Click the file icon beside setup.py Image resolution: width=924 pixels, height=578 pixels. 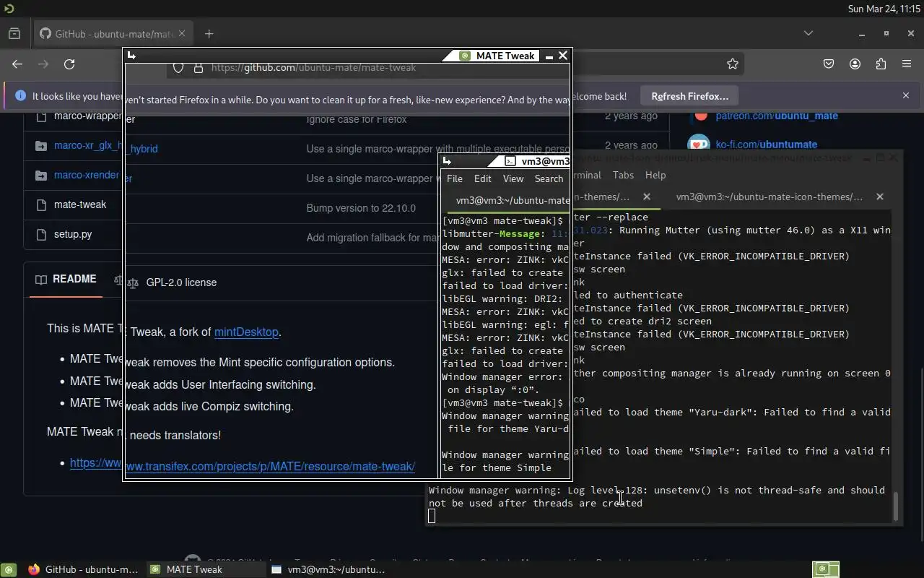point(40,234)
